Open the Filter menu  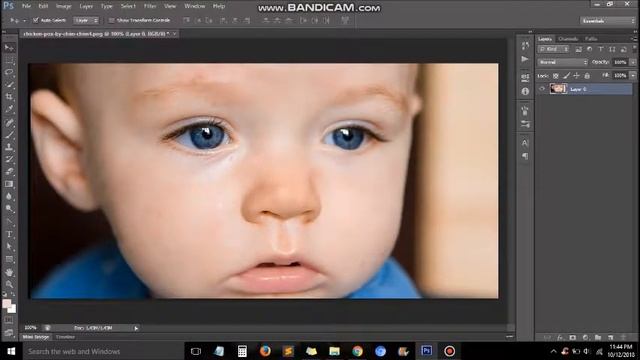tap(150, 6)
